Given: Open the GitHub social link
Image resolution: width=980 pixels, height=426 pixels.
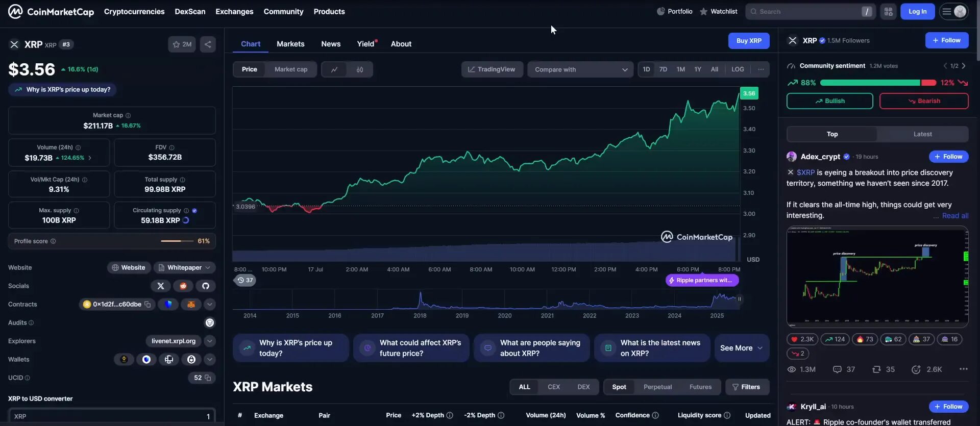Looking at the screenshot, I should click(x=206, y=286).
